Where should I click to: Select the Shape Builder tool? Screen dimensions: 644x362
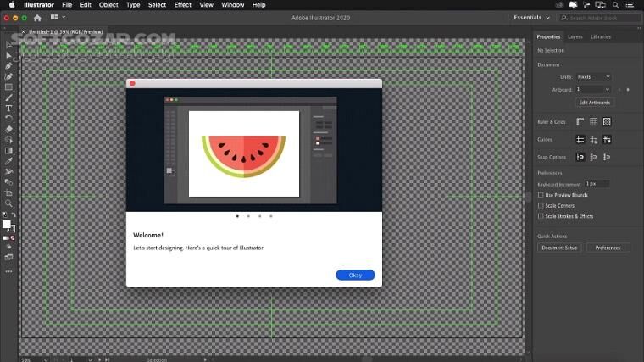pyautogui.click(x=8, y=140)
